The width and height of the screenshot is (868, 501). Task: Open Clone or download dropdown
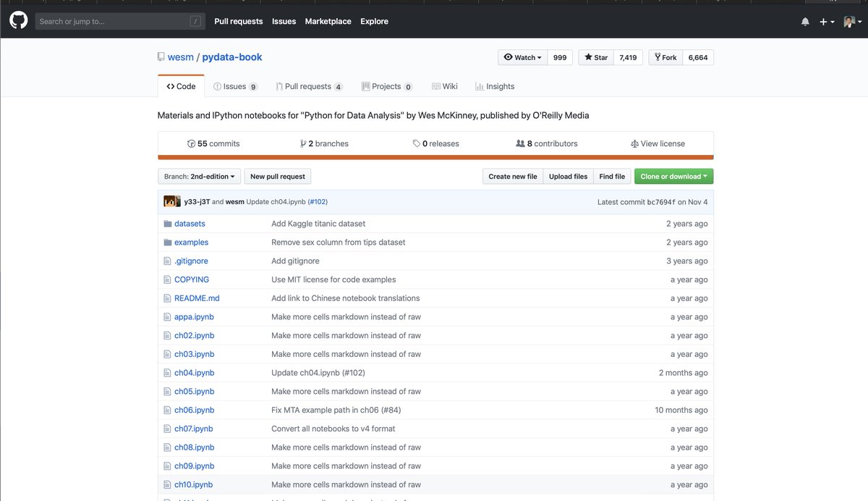click(674, 176)
